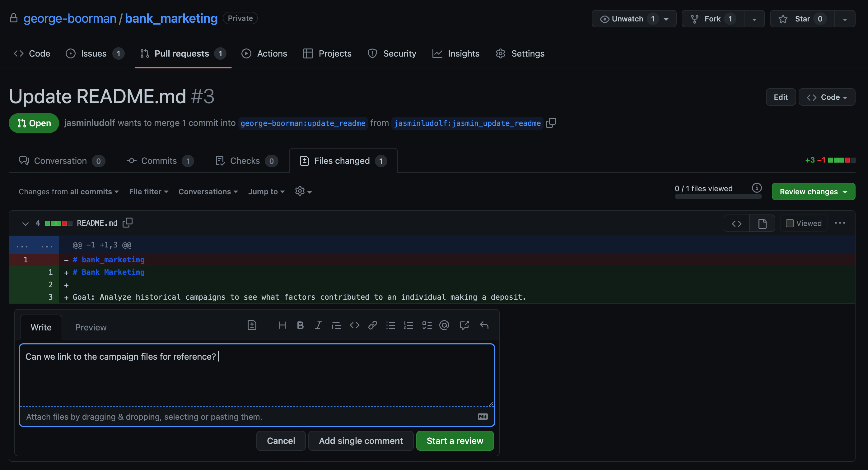Open george-boorman:update_readme base branch link
868x470 pixels.
(303, 123)
